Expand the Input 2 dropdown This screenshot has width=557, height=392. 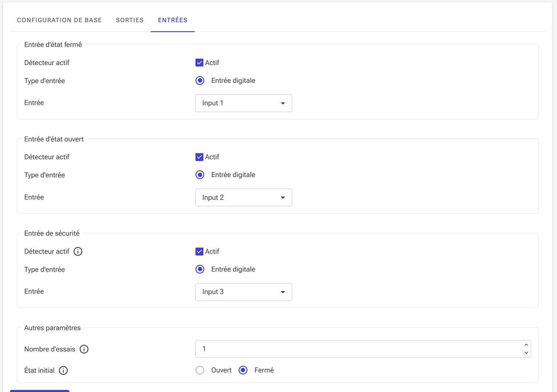coord(244,197)
